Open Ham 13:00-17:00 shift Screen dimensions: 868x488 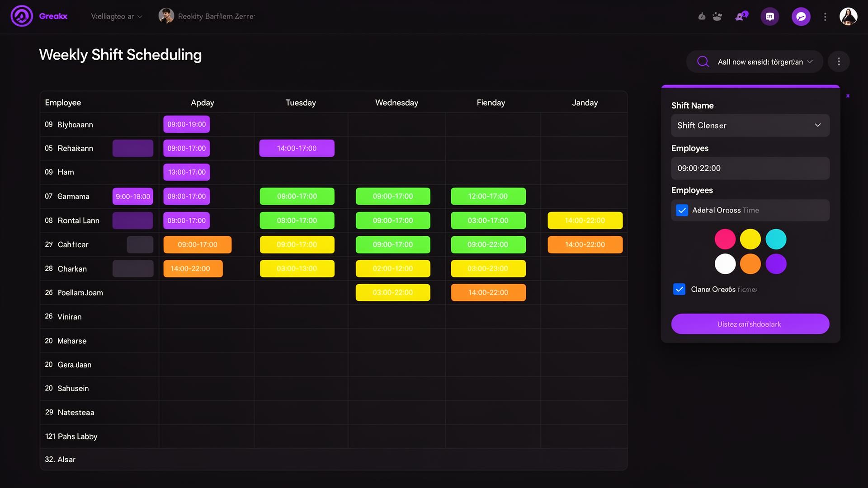pos(186,172)
